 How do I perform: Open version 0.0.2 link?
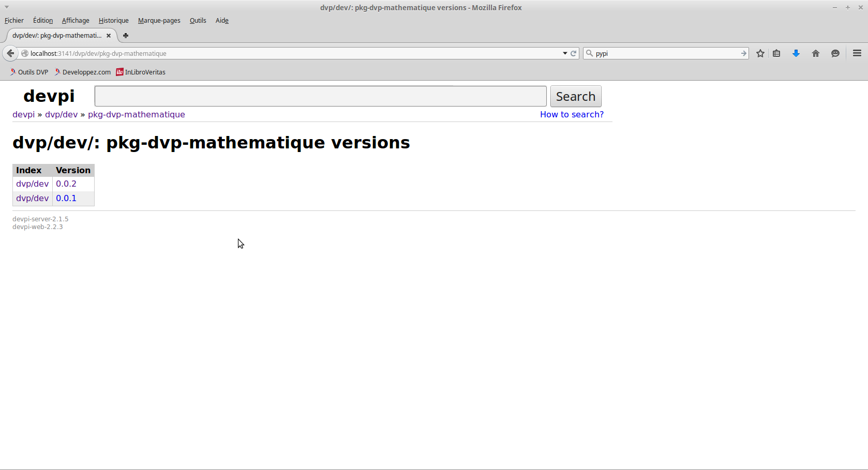click(x=66, y=184)
